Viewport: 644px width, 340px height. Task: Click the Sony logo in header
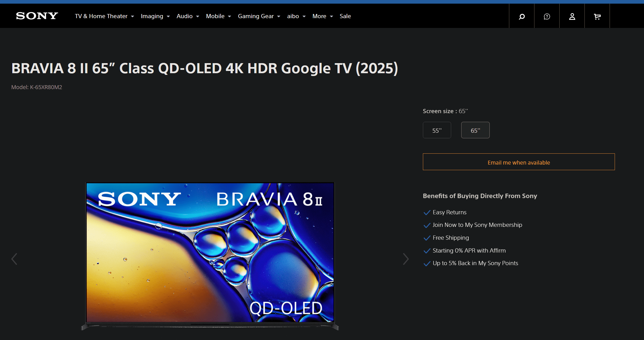37,16
